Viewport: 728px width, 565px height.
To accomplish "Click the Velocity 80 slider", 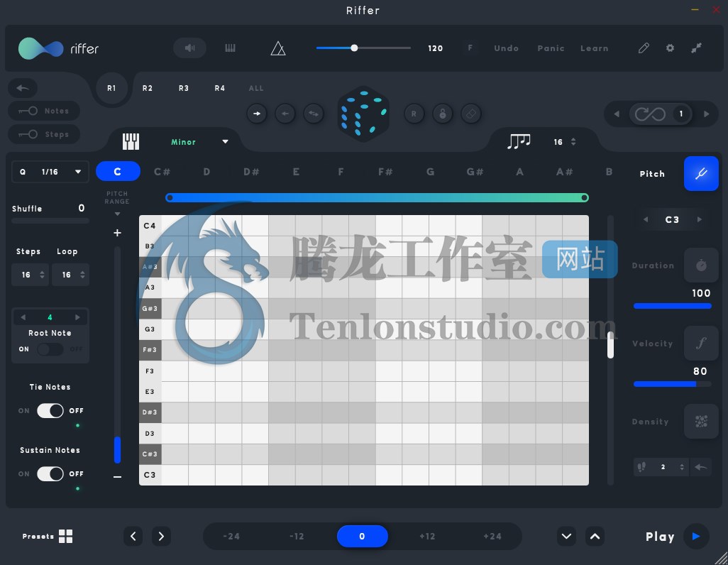I will [x=672, y=384].
